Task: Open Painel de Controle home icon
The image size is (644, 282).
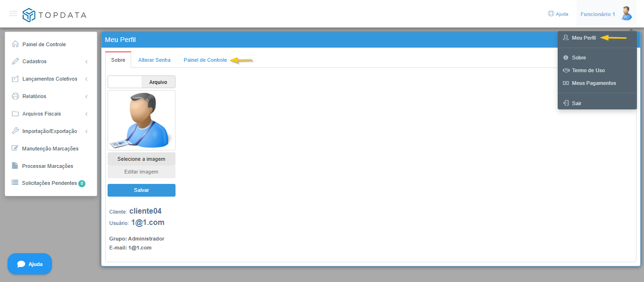Action: point(15,44)
